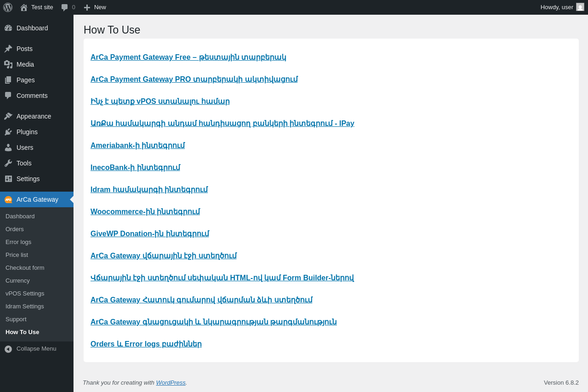Open the IPay banks integration link
Screen dimensions: 588x392
point(222,124)
